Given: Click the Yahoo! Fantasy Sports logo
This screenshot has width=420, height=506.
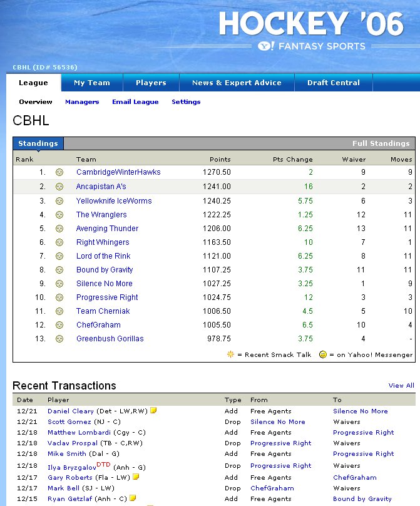Looking at the screenshot, I should coord(312,46).
